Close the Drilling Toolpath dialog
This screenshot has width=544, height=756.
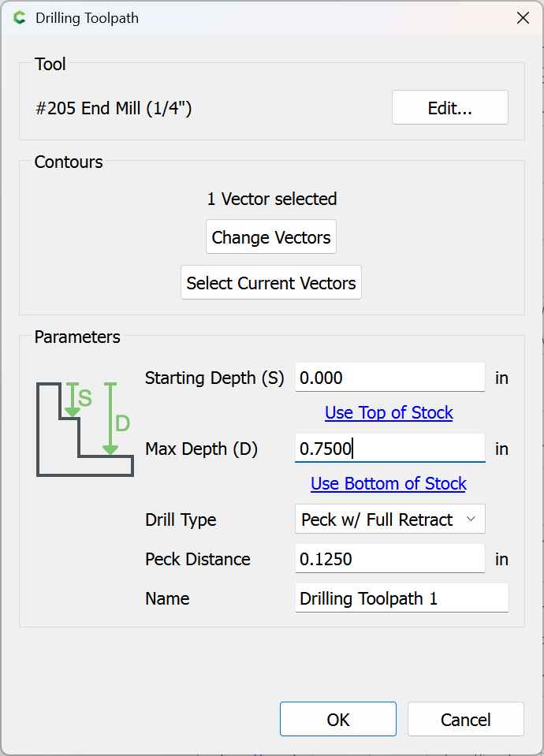[x=522, y=18]
